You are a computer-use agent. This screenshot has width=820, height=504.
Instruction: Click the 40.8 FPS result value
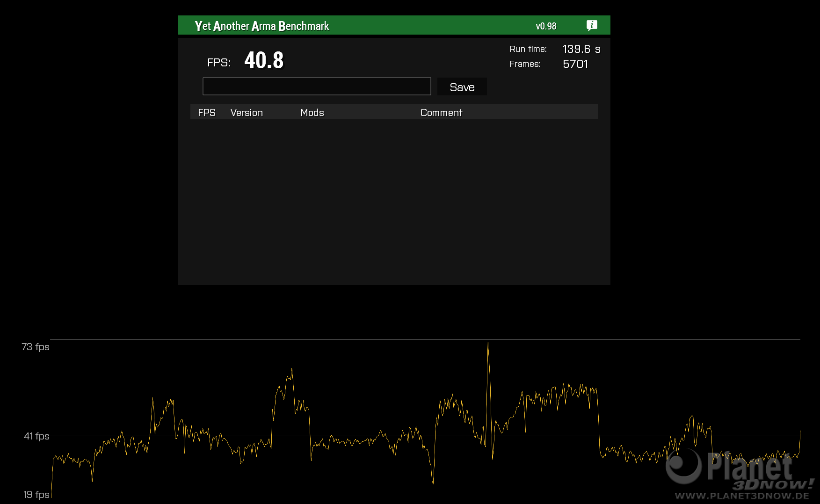(264, 60)
